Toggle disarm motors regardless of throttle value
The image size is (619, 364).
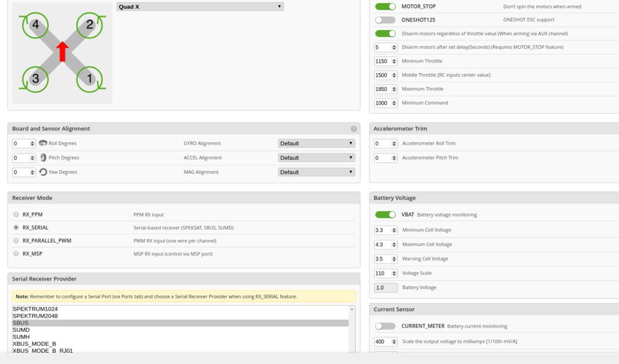[385, 33]
